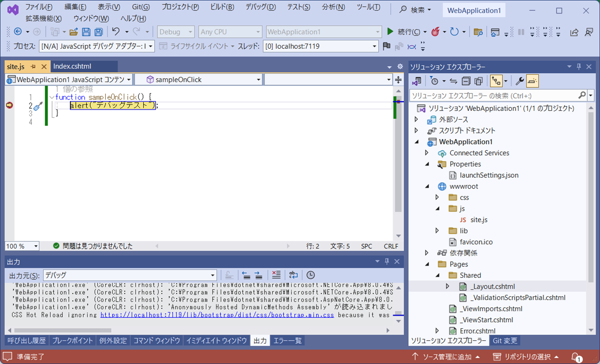
Task: Click the output window horizontal scrollbar
Action: point(63,330)
